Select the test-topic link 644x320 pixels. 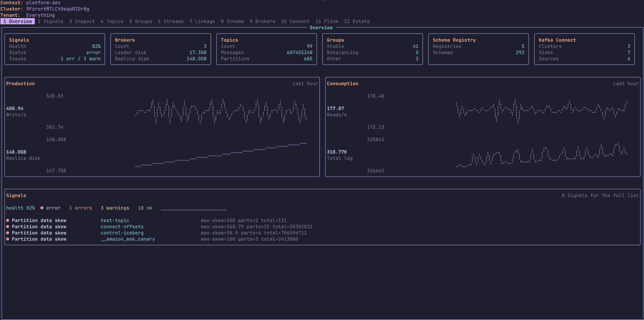[115, 220]
